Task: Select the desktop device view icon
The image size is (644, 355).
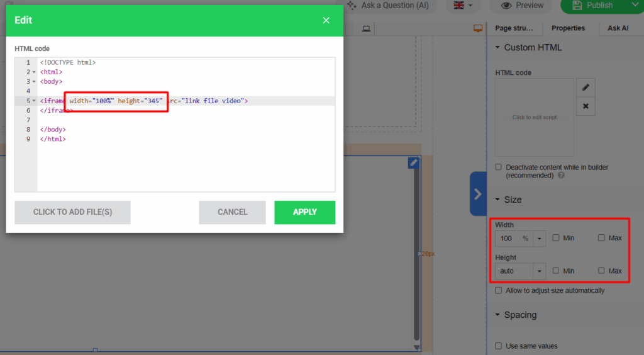Action: coord(366,28)
